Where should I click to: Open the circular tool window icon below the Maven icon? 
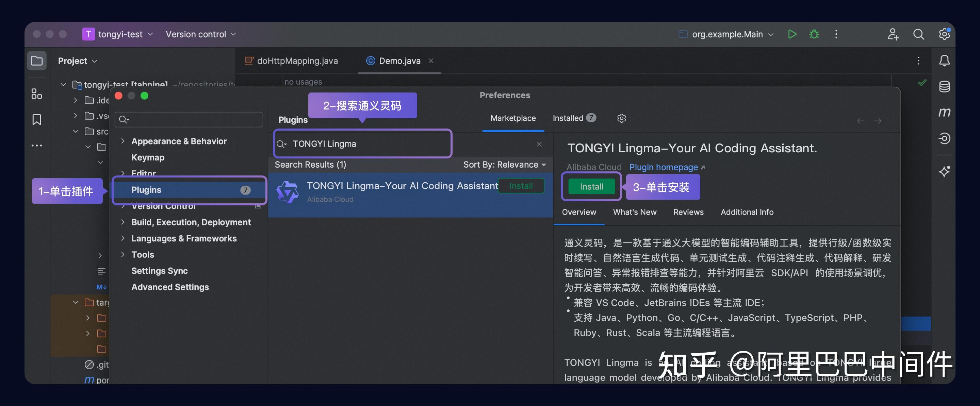[x=944, y=138]
